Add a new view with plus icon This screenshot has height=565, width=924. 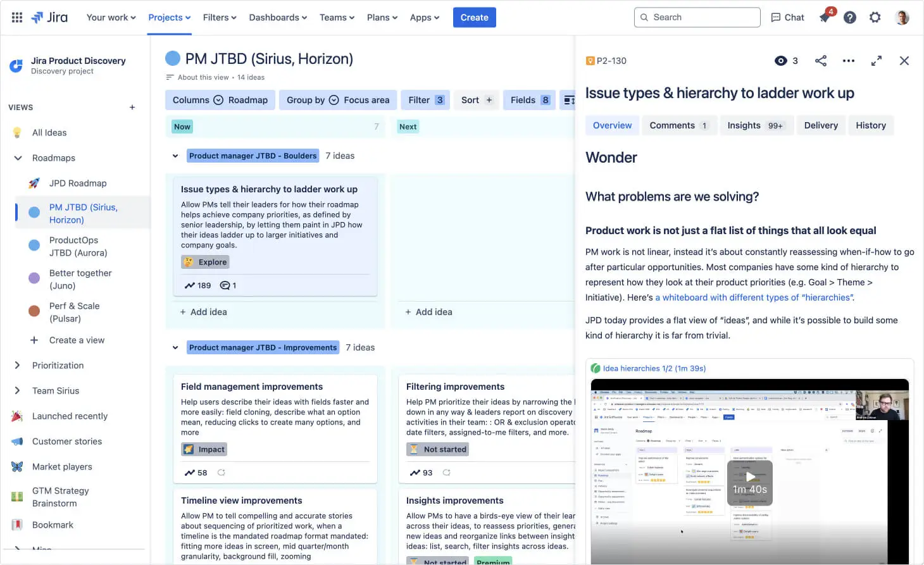tap(132, 107)
